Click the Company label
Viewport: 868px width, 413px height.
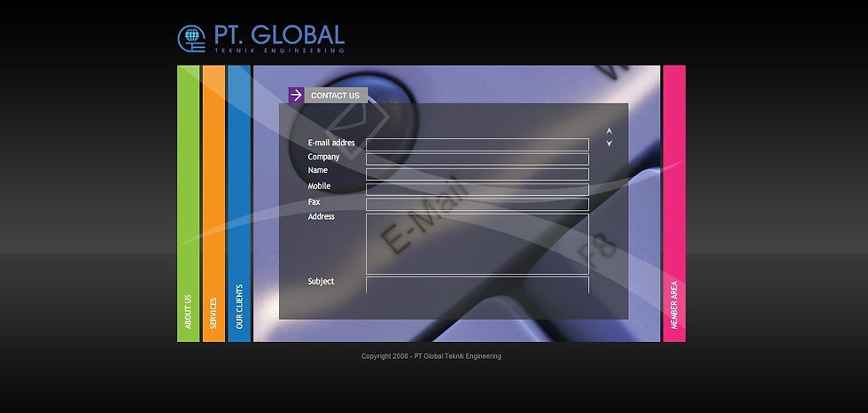tap(324, 157)
